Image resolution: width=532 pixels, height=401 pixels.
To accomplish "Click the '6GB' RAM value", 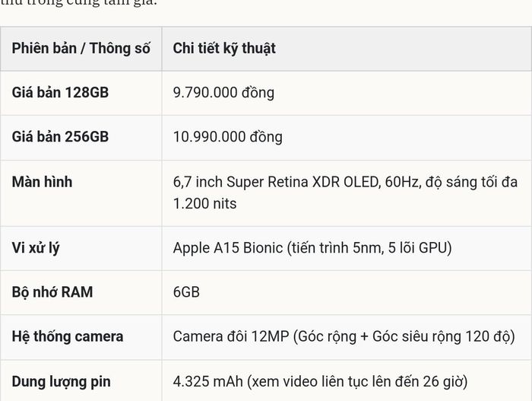I will point(186,292).
